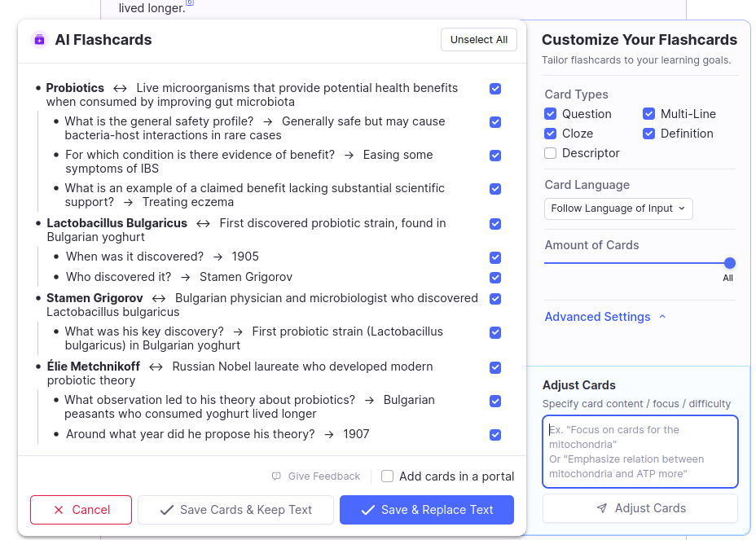Click the Adjust Cards text input field
This screenshot has height=540, width=756.
pyautogui.click(x=640, y=452)
